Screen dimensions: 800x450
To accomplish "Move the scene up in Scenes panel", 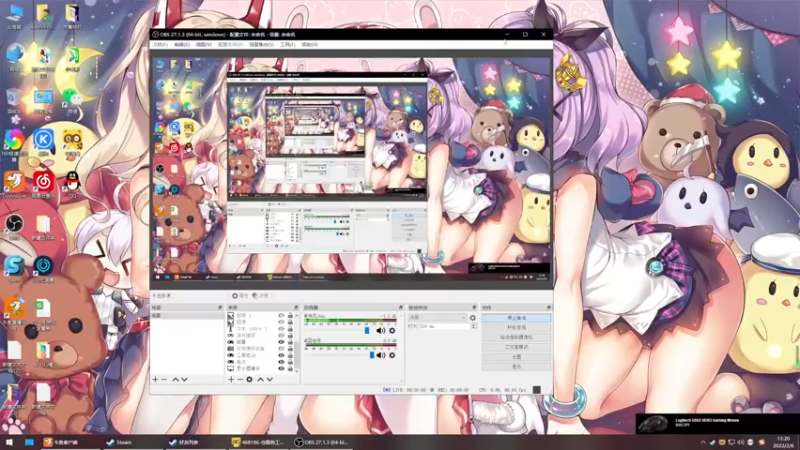I will coord(176,380).
